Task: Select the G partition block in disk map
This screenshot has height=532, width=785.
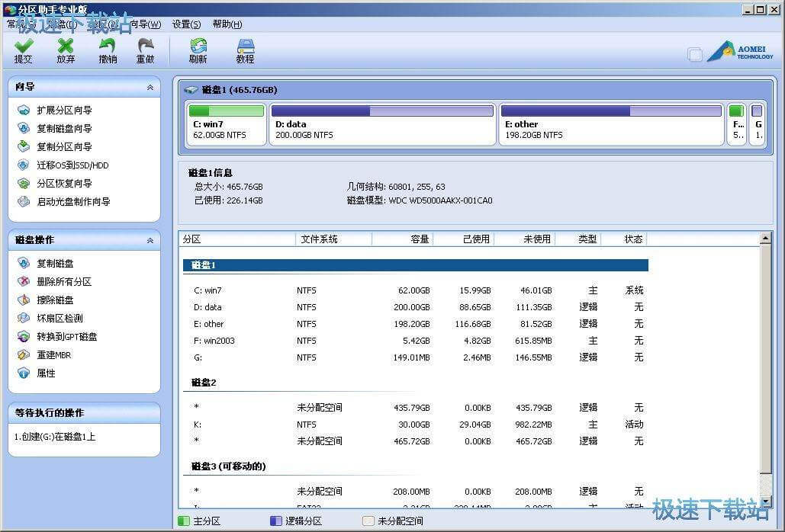Action: tap(758, 124)
